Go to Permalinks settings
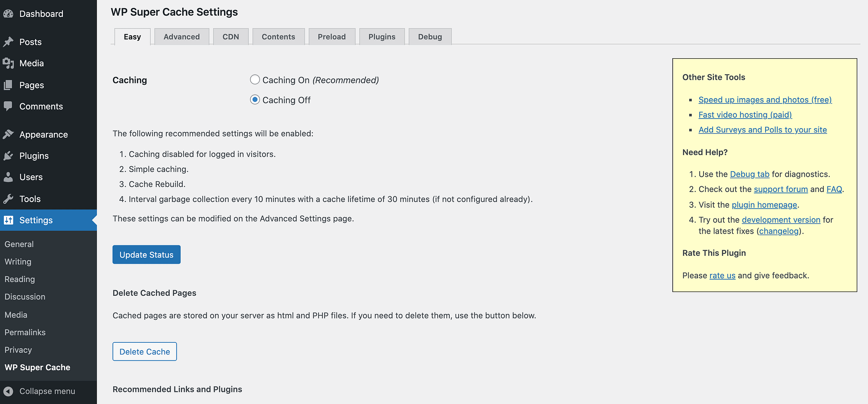Screen dimensions: 868x404 click(25, 332)
